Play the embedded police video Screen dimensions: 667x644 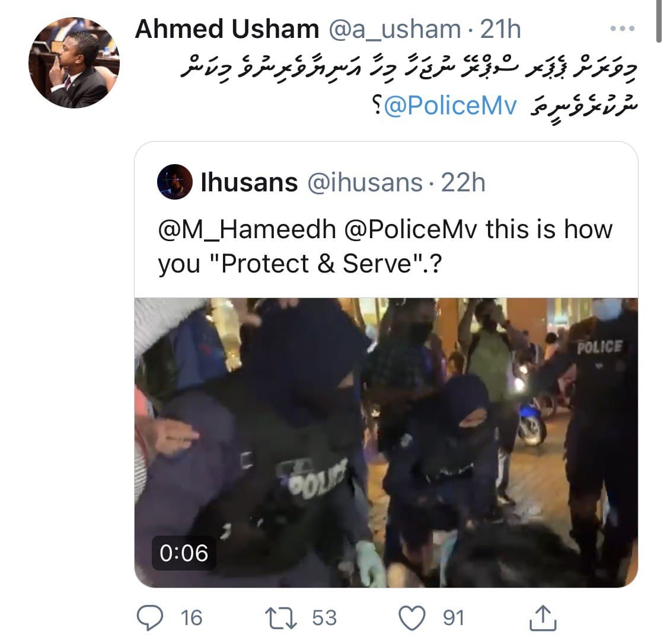tap(386, 443)
